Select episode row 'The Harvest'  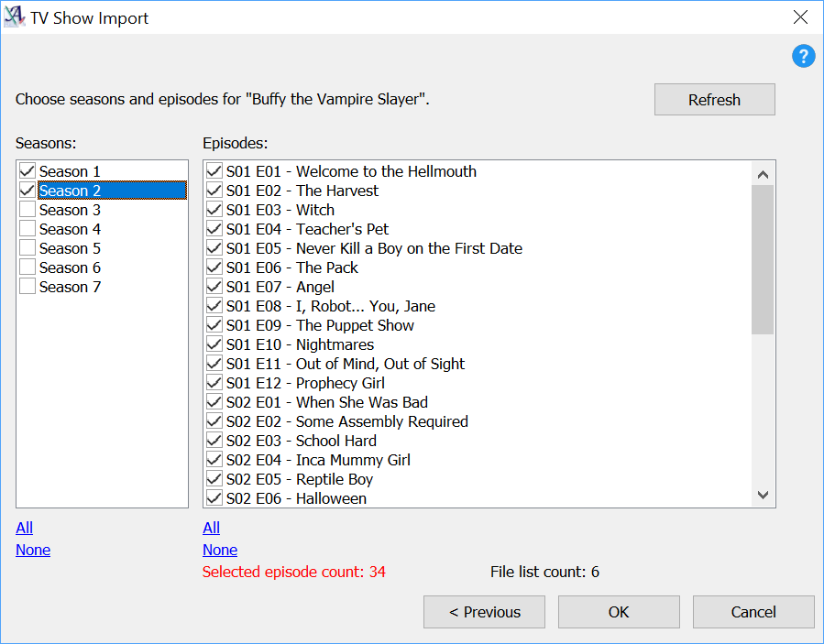point(302,191)
